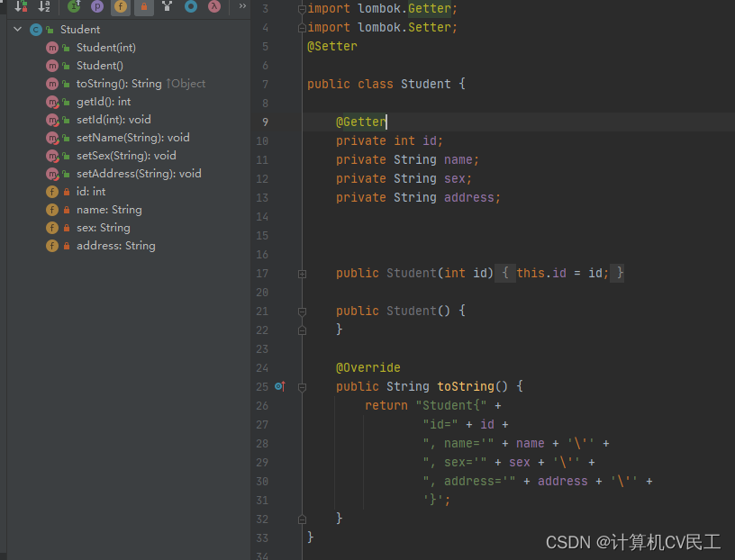Click override gutter icon on line 25
Viewport: 735px width, 560px height.
(x=280, y=386)
